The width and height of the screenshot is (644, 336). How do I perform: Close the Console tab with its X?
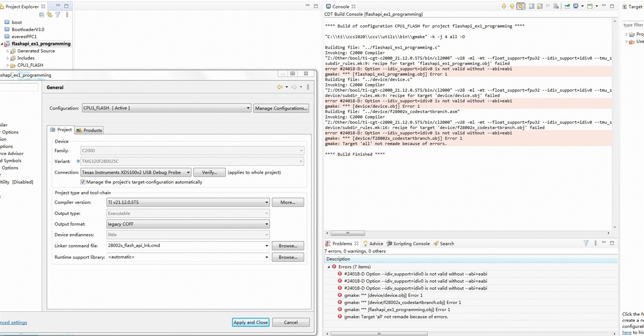(353, 6)
